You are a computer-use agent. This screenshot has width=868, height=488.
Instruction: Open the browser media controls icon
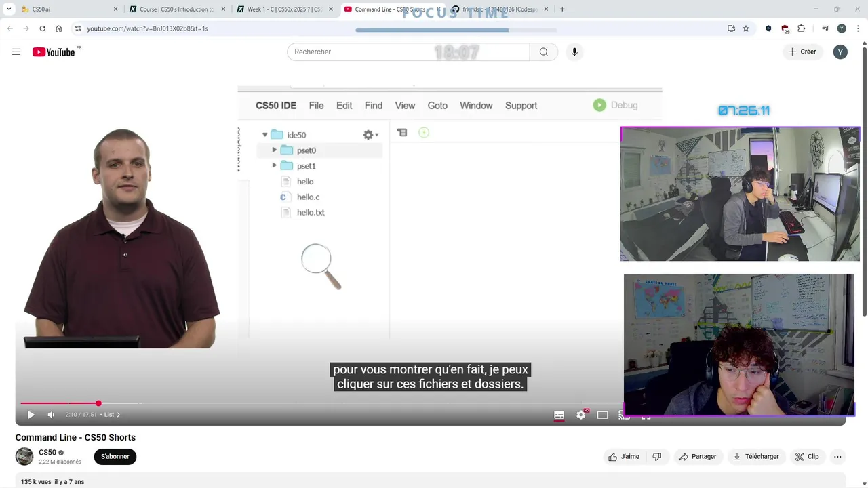point(825,28)
